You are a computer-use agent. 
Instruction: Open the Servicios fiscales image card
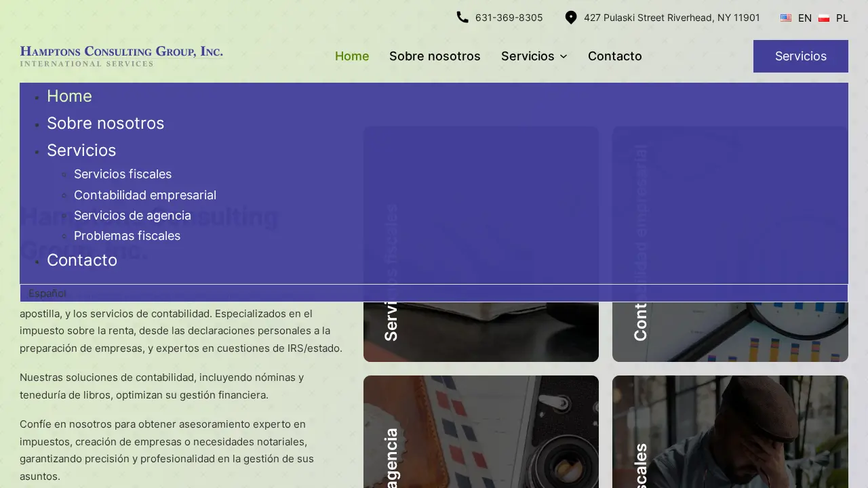481,244
